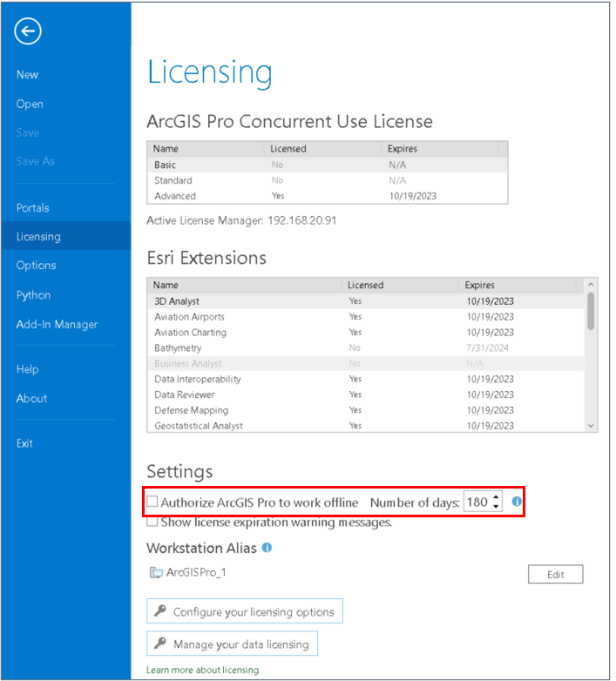616x681 pixels.
Task: Click the Edit workstation alias button
Action: pos(556,574)
